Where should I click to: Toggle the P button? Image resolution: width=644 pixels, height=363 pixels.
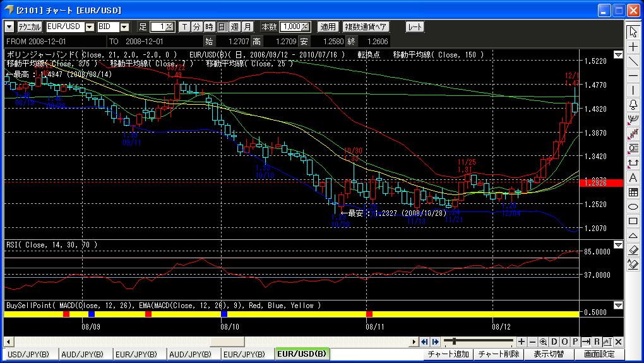pos(575,342)
